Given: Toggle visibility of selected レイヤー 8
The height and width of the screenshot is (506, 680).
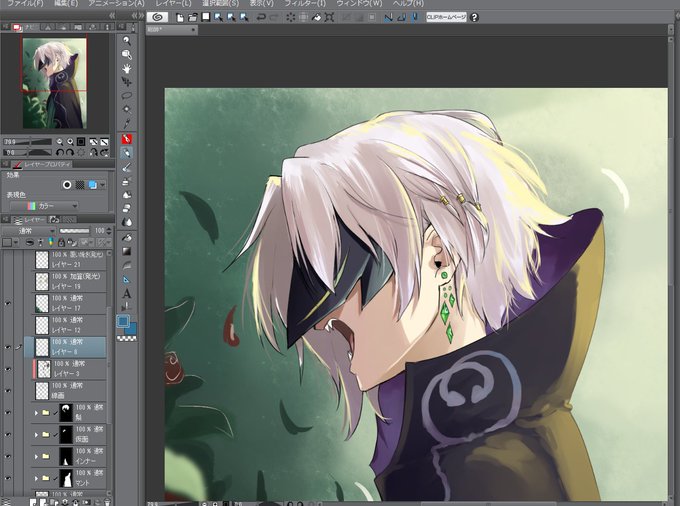Looking at the screenshot, I should click(x=7, y=347).
